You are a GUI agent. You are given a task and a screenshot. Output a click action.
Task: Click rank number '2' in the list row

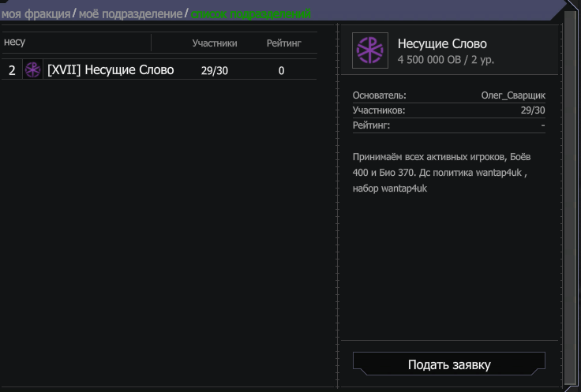(x=12, y=70)
